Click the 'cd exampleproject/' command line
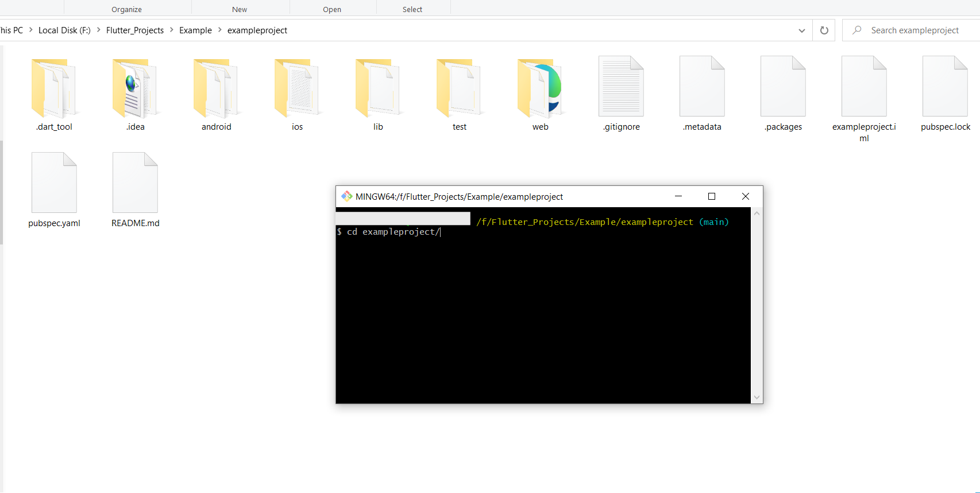This screenshot has width=980, height=493. [389, 232]
